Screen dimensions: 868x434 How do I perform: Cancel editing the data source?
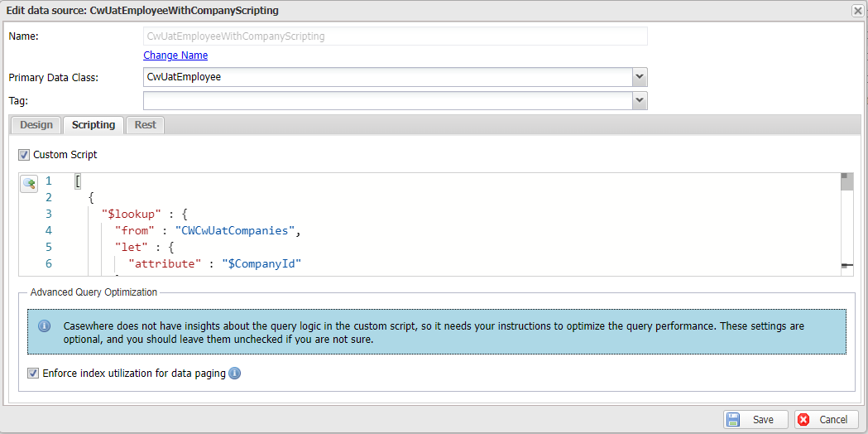click(826, 420)
